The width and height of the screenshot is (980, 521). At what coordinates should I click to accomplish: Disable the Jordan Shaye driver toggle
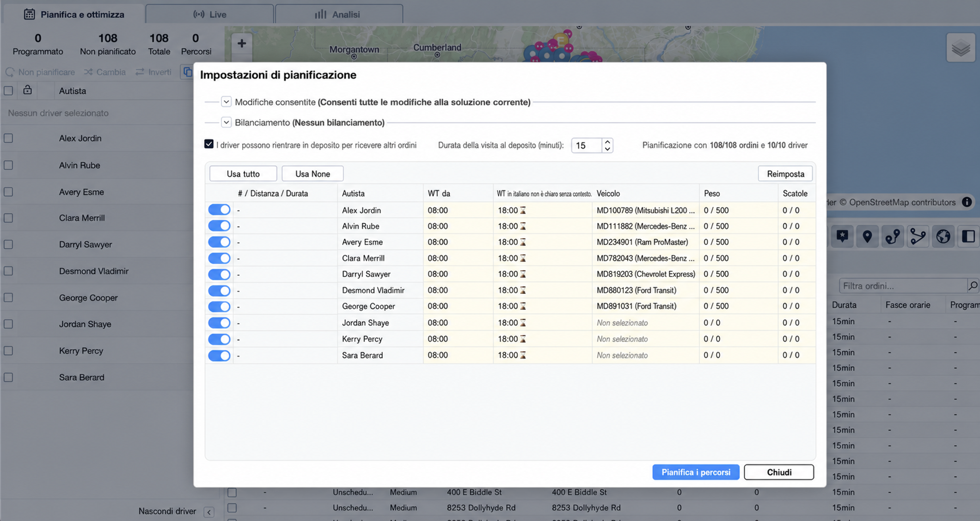[x=219, y=323]
